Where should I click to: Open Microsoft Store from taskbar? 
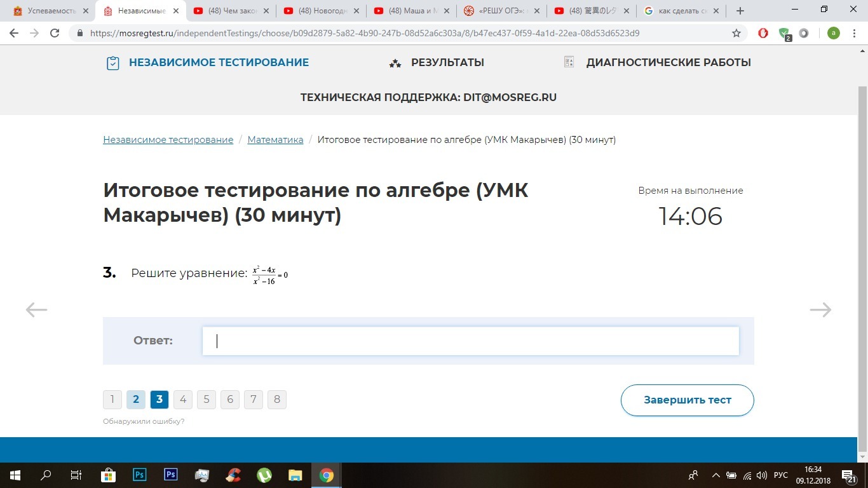[108, 475]
